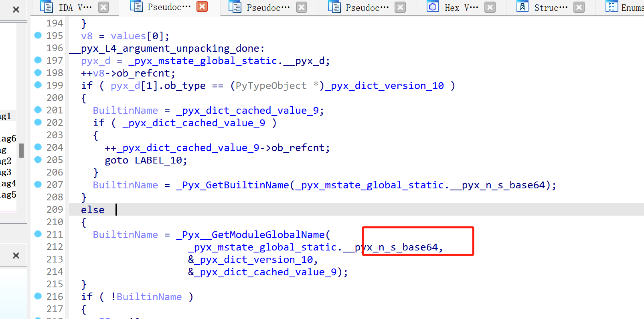Viewport: 644px width, 319px height.
Task: Switch to the Structures tab
Action: click(x=551, y=8)
